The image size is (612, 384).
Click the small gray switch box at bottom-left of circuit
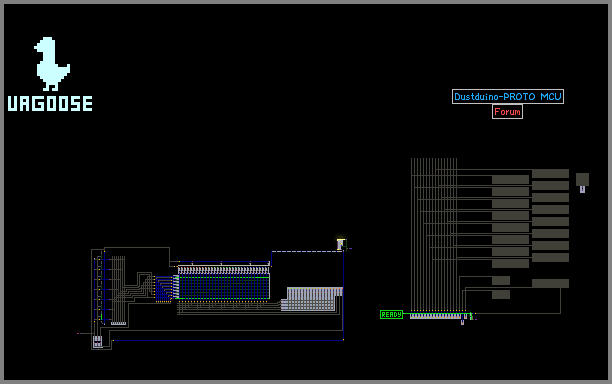[97, 341]
